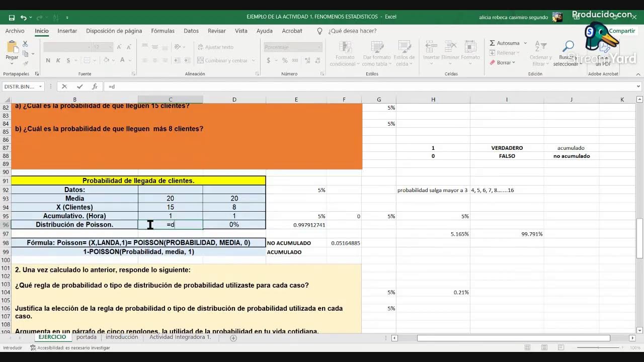Viewport: 644px width, 362px height.
Task: Toggle bold (N) formatting
Action: [x=48, y=60]
